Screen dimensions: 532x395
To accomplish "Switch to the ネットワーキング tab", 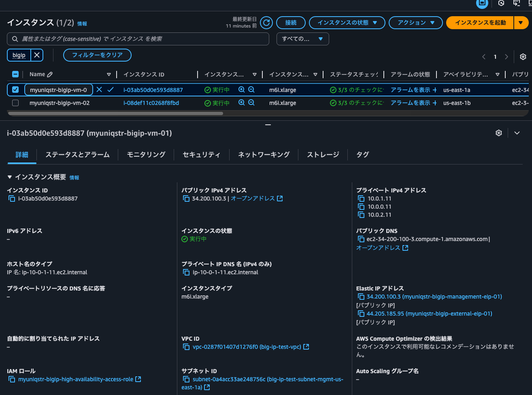I will coord(264,154).
